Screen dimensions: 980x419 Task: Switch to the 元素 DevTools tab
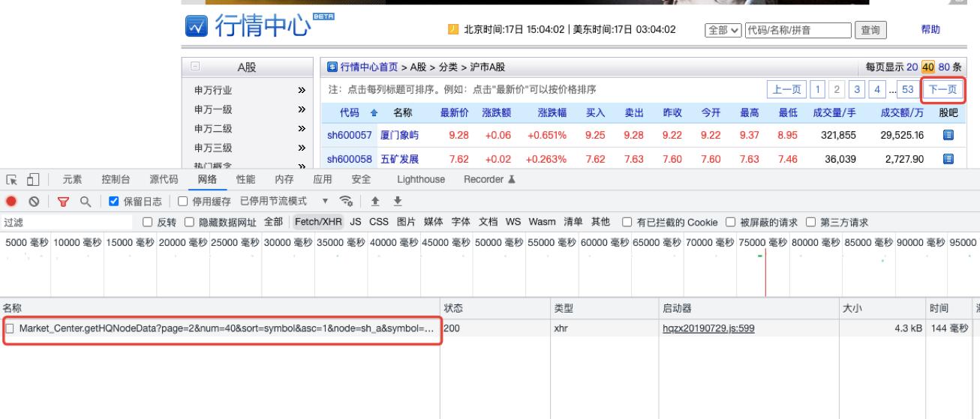tap(73, 179)
